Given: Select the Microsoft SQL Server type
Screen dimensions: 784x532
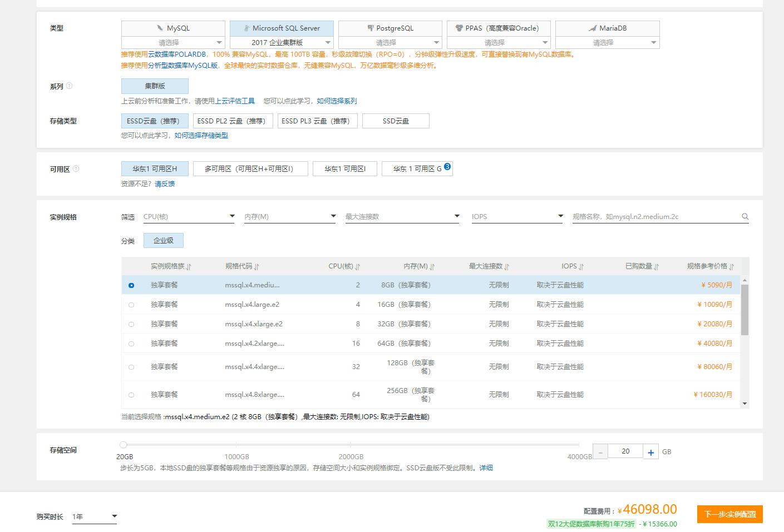Looking at the screenshot, I should (x=282, y=28).
